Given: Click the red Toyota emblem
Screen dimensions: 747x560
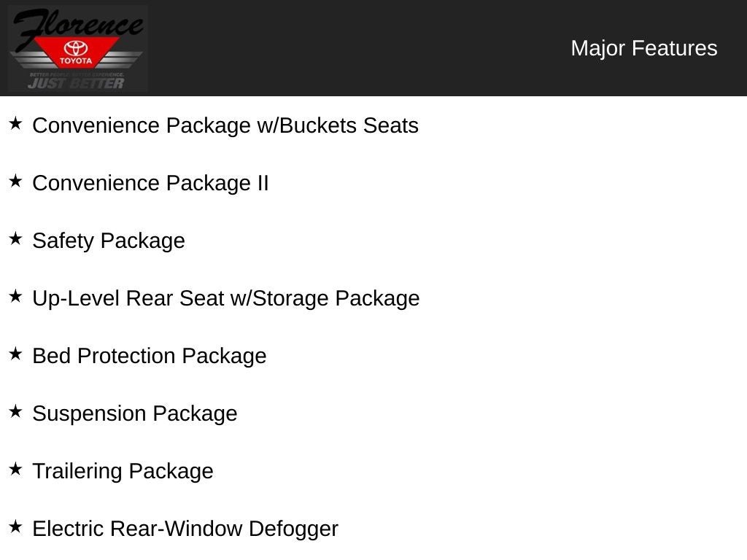Looking at the screenshot, I should point(76,52).
